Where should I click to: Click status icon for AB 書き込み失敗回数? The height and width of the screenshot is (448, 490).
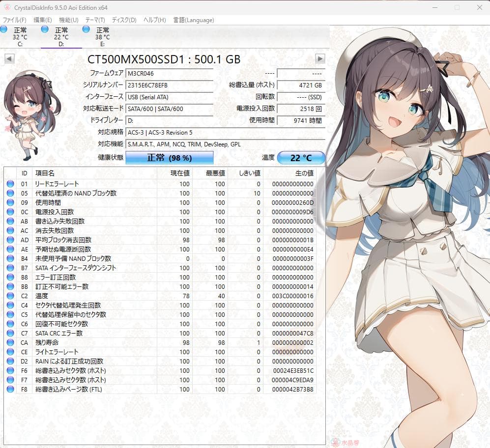[x=10, y=221]
